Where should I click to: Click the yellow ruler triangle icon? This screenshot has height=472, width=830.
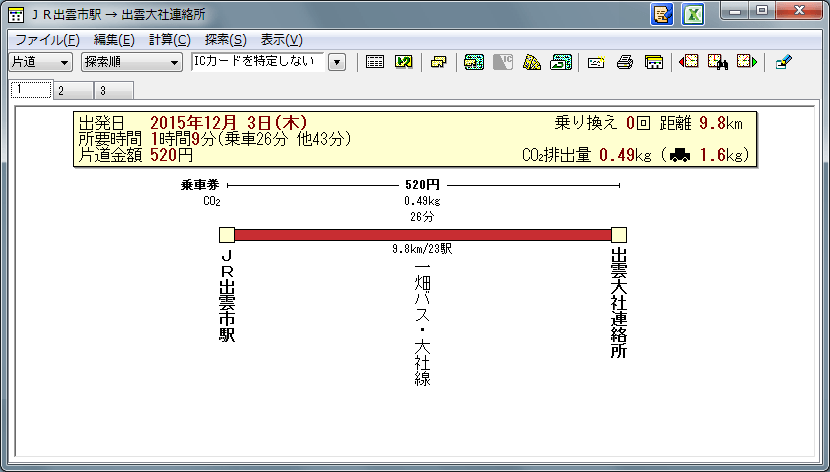(x=532, y=62)
